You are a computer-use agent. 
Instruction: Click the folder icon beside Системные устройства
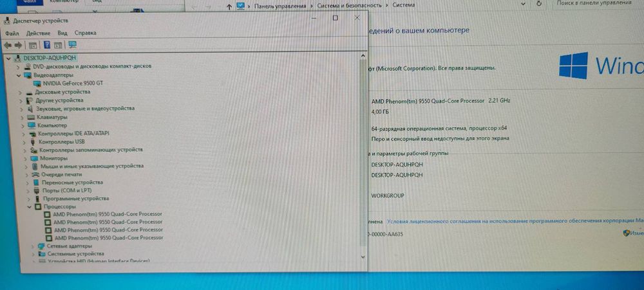pos(43,254)
